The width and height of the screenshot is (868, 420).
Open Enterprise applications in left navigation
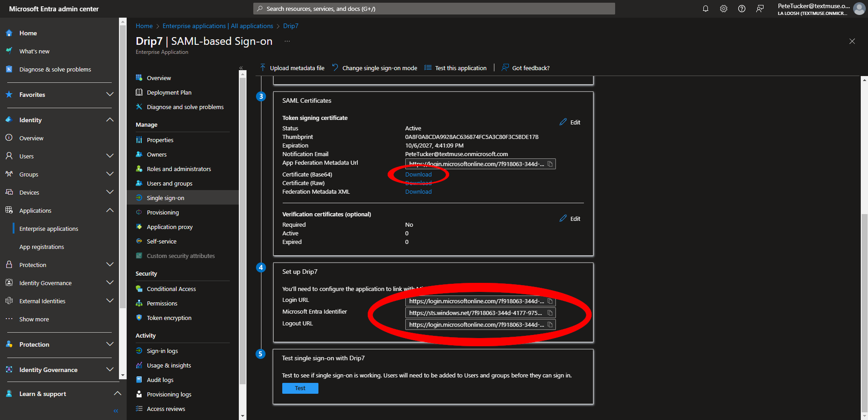(49, 229)
